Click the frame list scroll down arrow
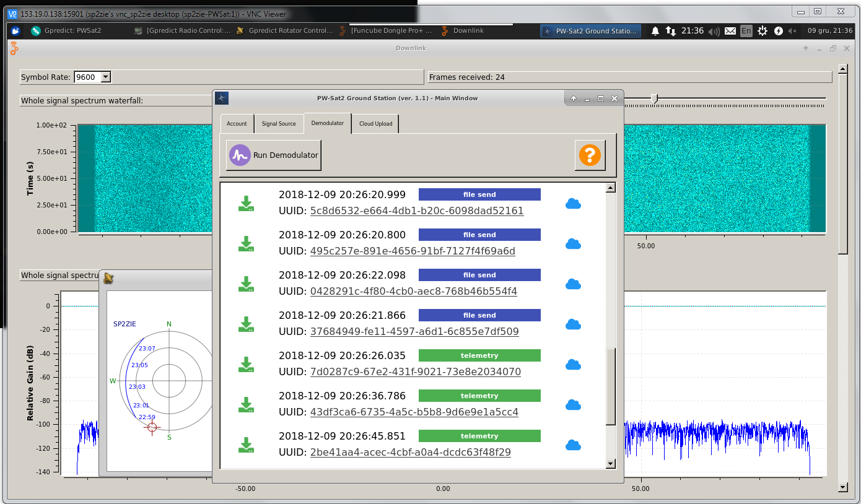Screen dimensions: 861x504 610,463
